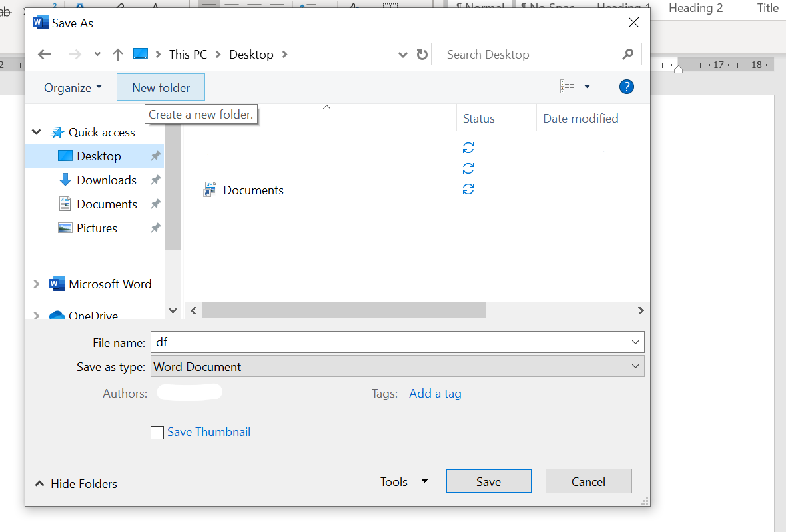
Task: Click the Desktop breadcrumb in address bar
Action: (251, 55)
